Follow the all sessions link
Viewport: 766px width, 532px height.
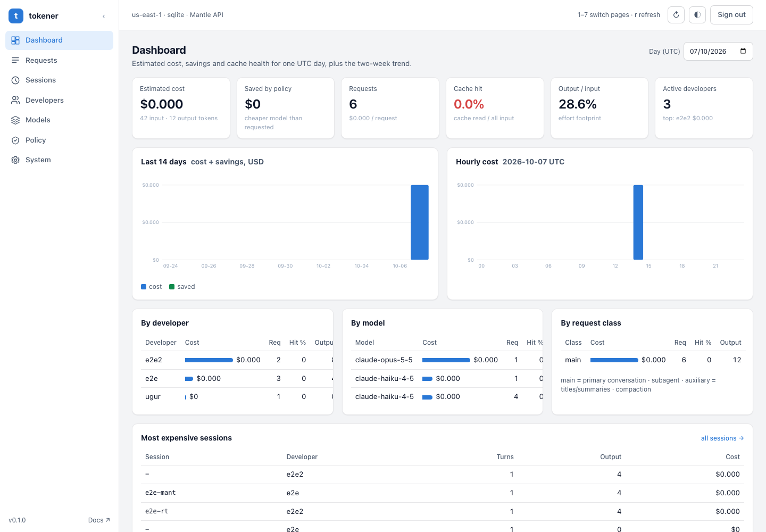tap(722, 438)
